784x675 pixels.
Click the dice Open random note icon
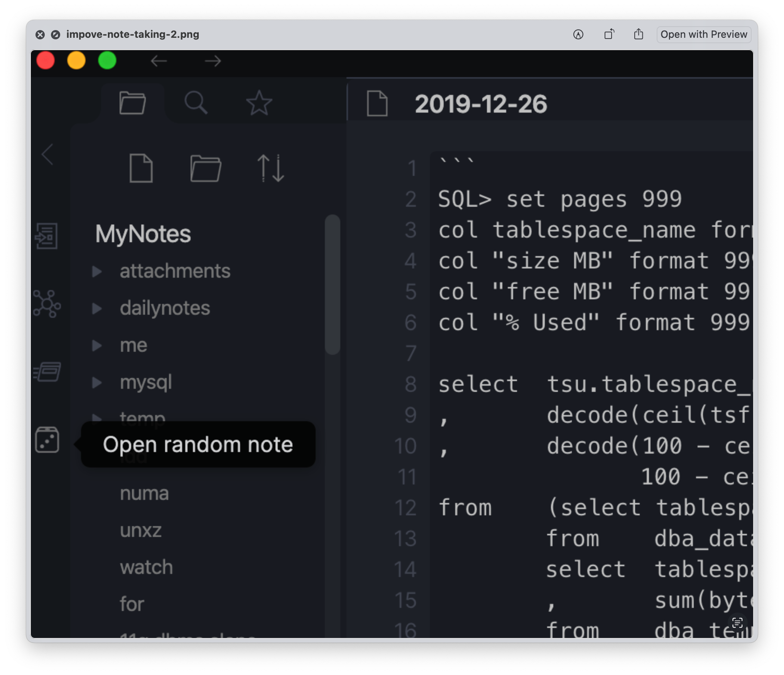click(47, 439)
